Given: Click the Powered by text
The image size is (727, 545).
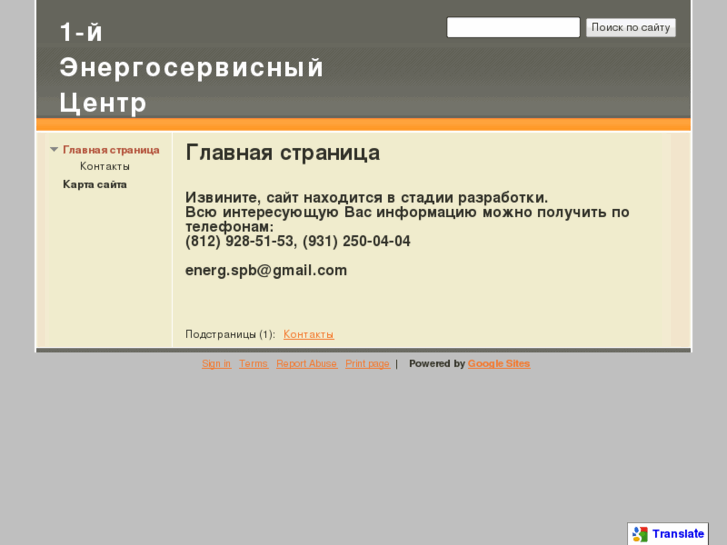Looking at the screenshot, I should click(x=437, y=364).
